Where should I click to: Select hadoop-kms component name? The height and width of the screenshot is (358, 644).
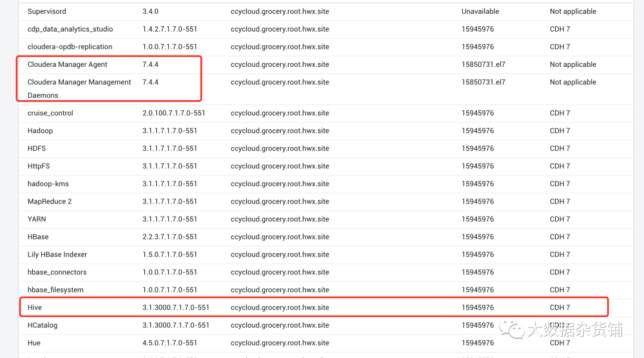tap(48, 184)
